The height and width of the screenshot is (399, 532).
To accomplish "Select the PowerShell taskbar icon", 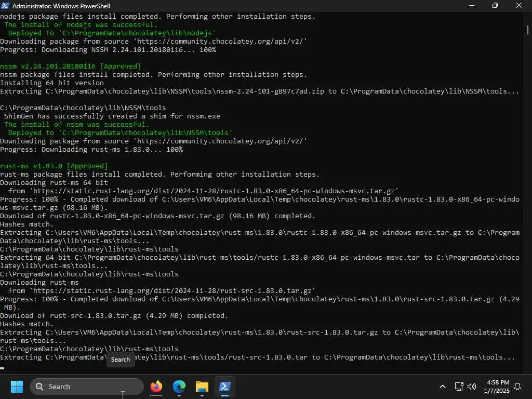I will tap(224, 387).
